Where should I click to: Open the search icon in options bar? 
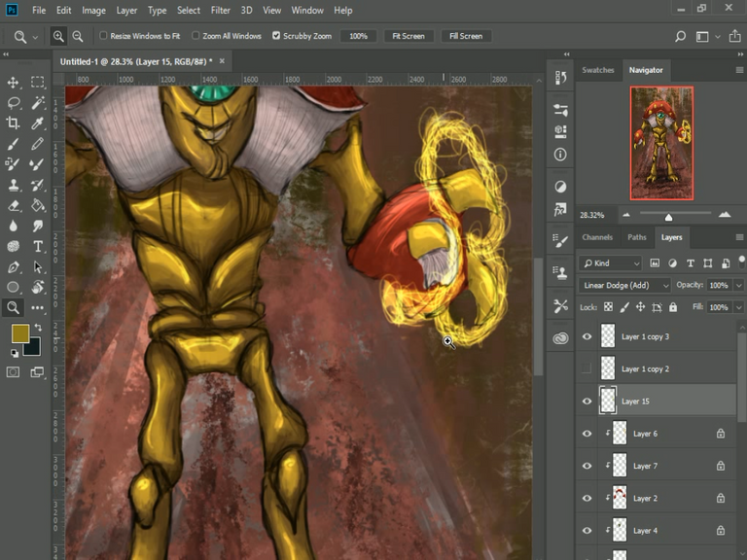pyautogui.click(x=680, y=36)
